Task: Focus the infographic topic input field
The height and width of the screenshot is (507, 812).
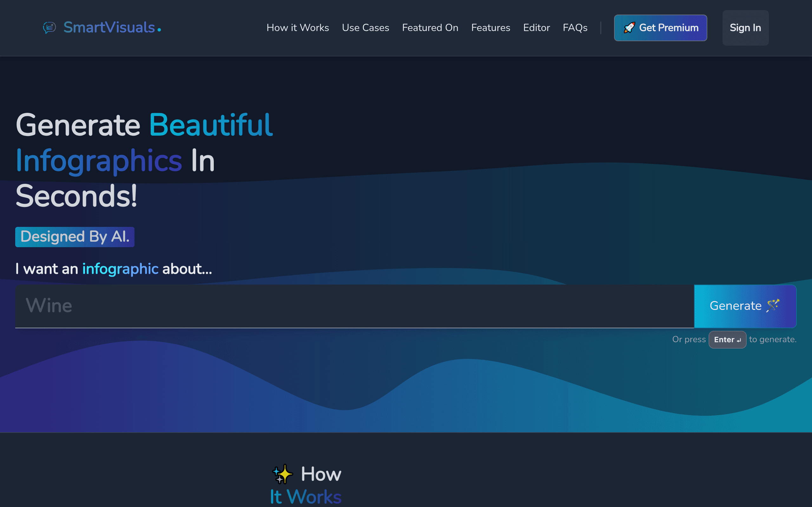Action: [354, 306]
